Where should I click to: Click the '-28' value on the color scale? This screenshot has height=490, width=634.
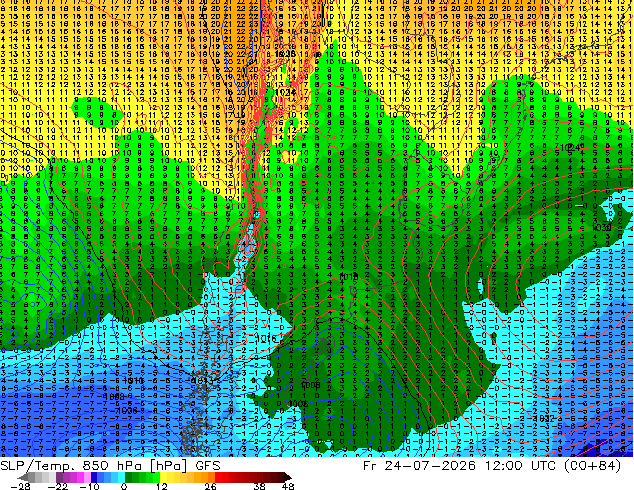[20, 486]
